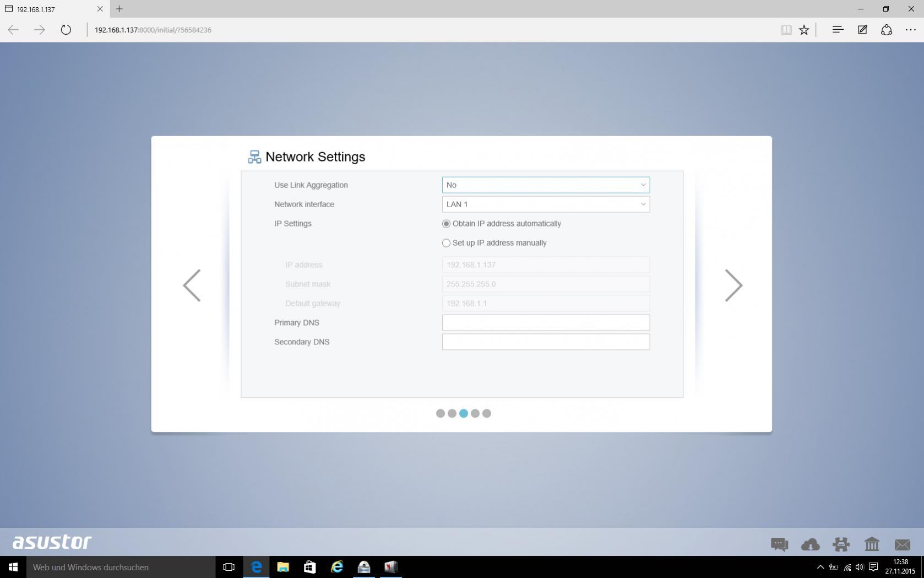Select the 192.168.1.137 browser tab
The width and height of the screenshot is (924, 578).
click(x=54, y=9)
